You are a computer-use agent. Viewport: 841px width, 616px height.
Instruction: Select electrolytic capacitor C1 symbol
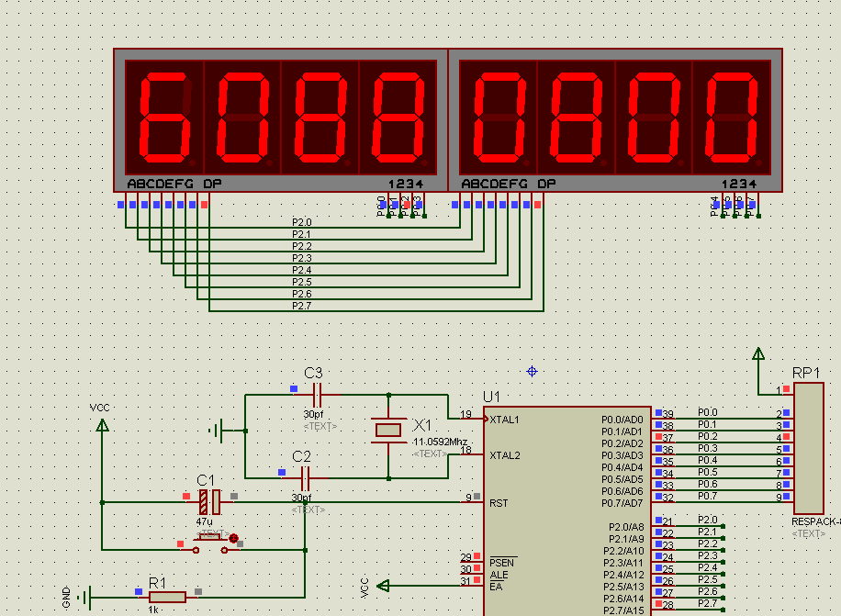[x=209, y=502]
